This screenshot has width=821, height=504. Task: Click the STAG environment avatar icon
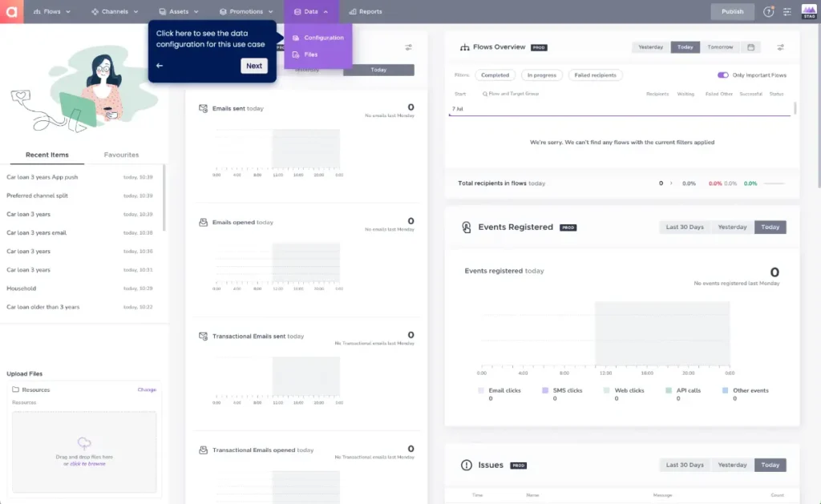tap(808, 11)
